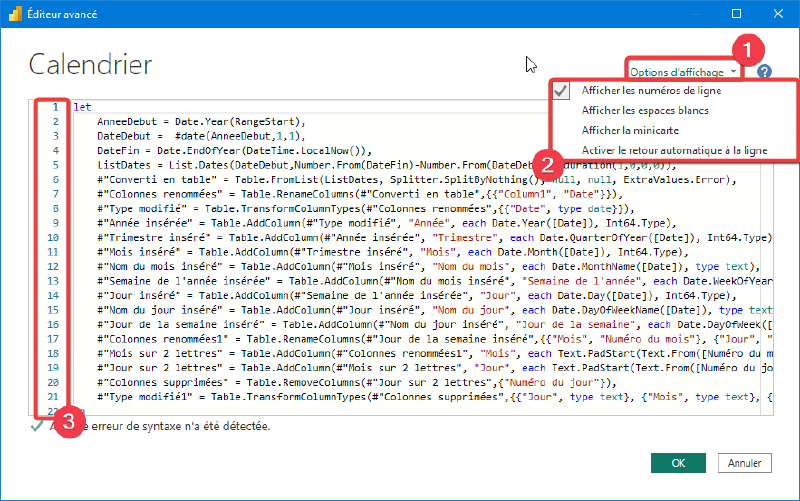This screenshot has width=800, height=501.
Task: Click the Power BI logo in title bar
Action: coord(15,14)
